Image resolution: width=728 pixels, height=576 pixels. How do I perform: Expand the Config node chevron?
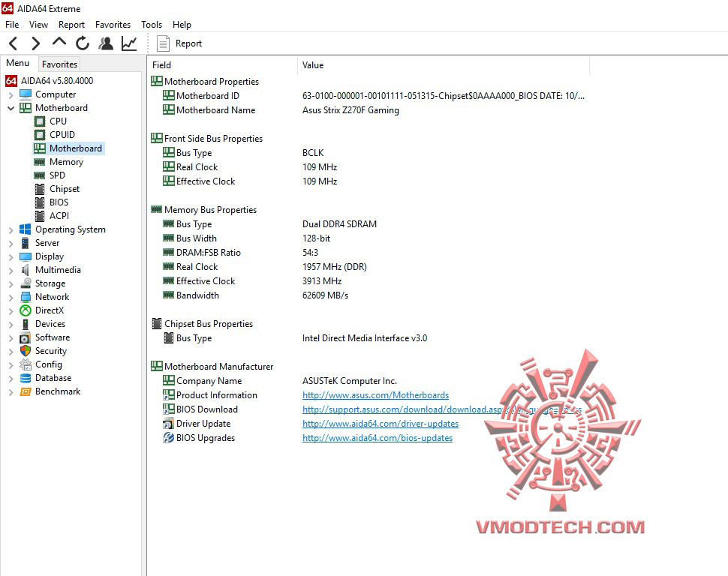coord(11,364)
